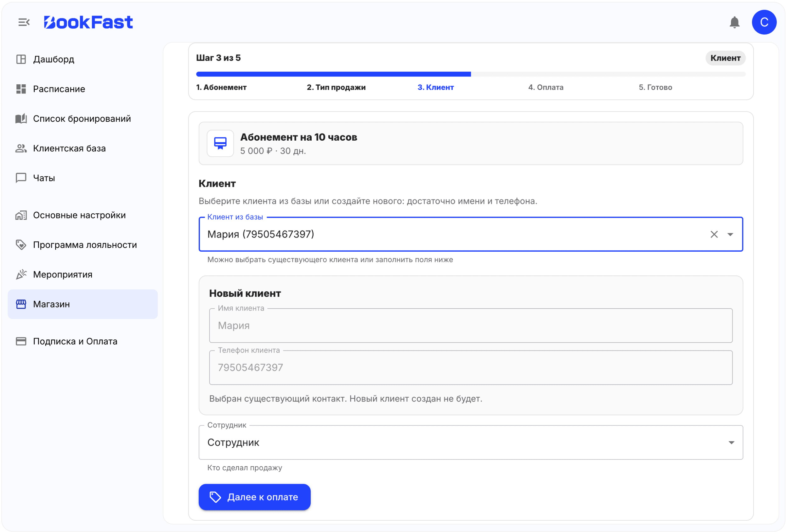Open Список бронирований
Image resolution: width=787 pixels, height=532 pixels.
[82, 119]
